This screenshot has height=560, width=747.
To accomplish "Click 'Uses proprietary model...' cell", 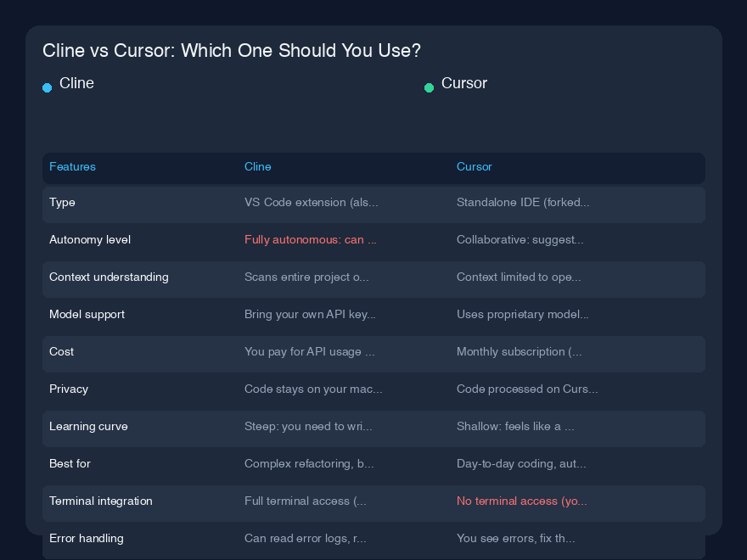I will pyautogui.click(x=523, y=314).
